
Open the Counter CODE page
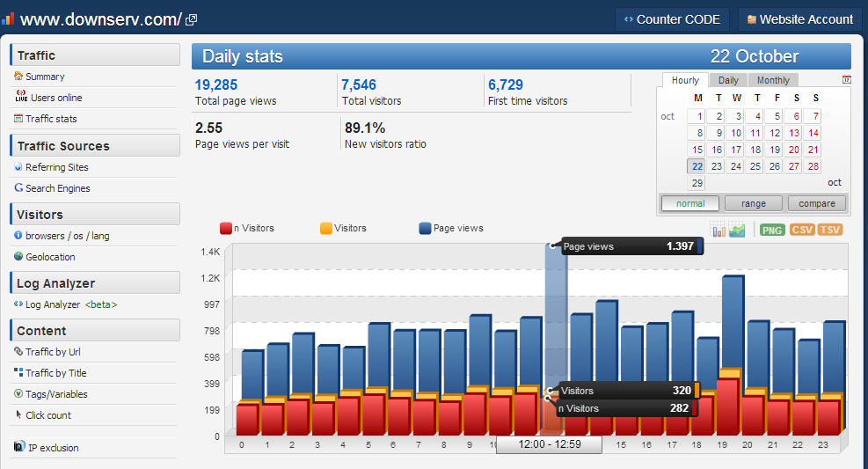tap(672, 19)
